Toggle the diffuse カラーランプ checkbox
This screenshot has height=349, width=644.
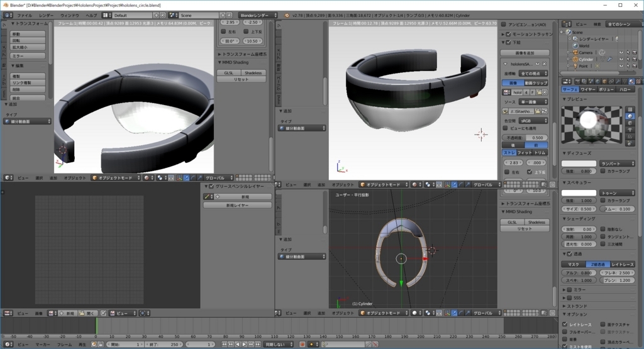[603, 171]
